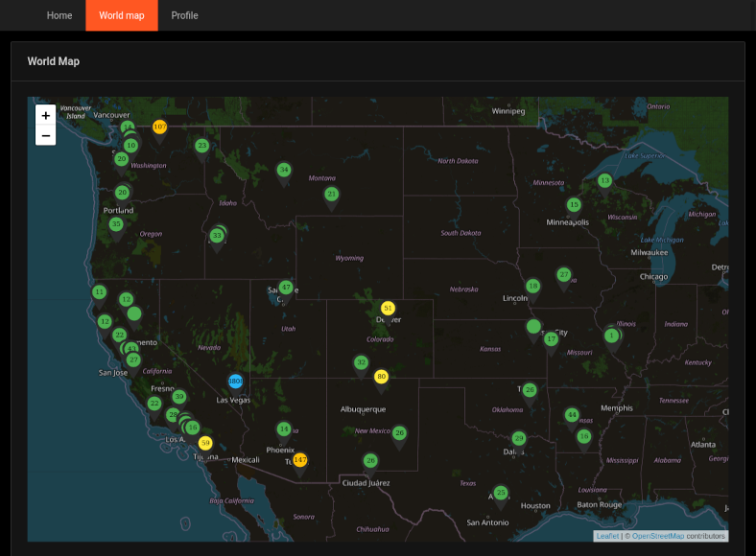Click the green 44 marker in Arkansas
The height and width of the screenshot is (556, 756).
click(x=572, y=415)
